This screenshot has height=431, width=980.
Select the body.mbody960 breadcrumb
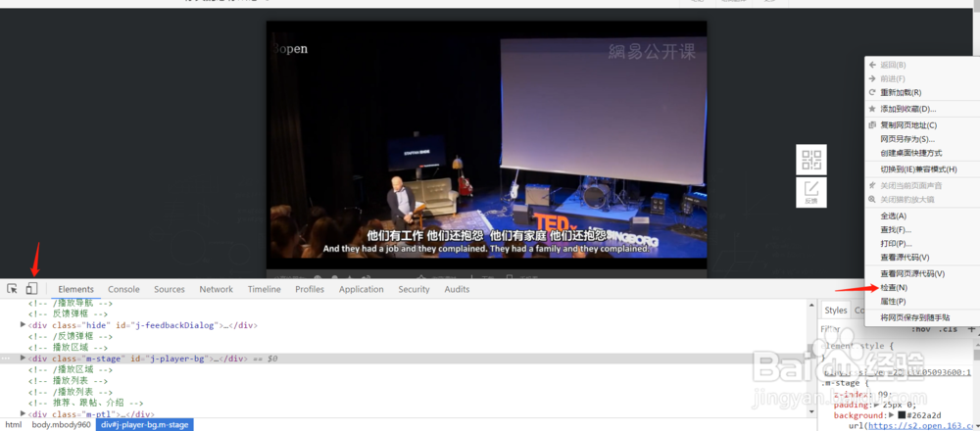(61, 425)
